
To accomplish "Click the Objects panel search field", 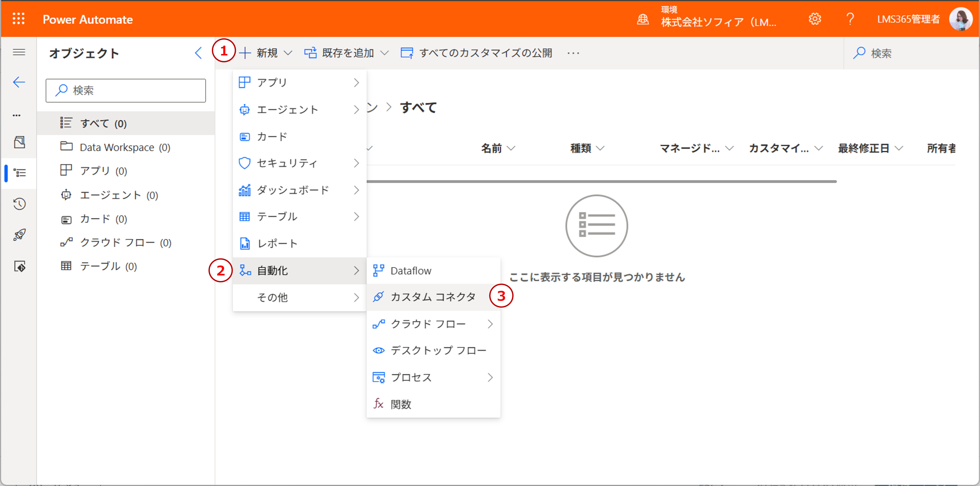I will click(x=126, y=91).
